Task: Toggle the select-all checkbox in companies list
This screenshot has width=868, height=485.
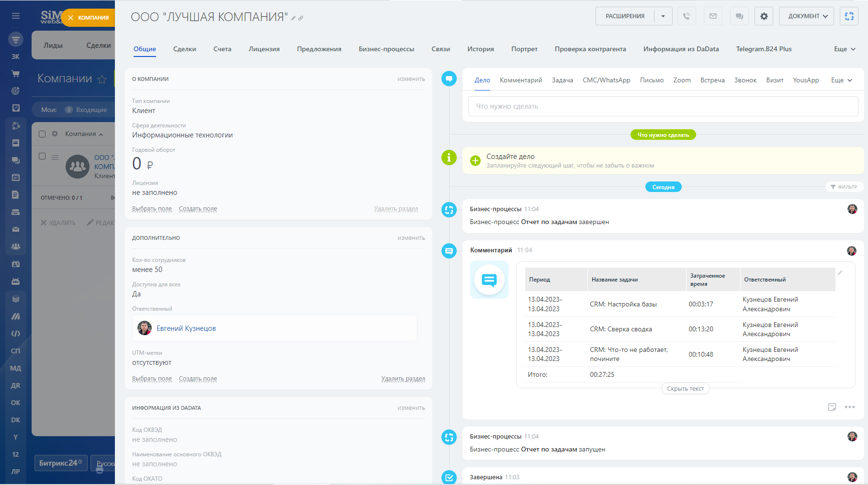Action: point(42,134)
